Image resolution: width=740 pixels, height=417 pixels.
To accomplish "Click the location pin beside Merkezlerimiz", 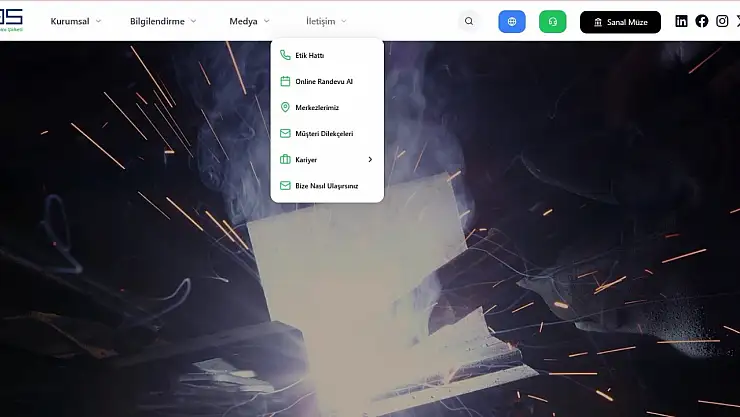I will (x=285, y=107).
